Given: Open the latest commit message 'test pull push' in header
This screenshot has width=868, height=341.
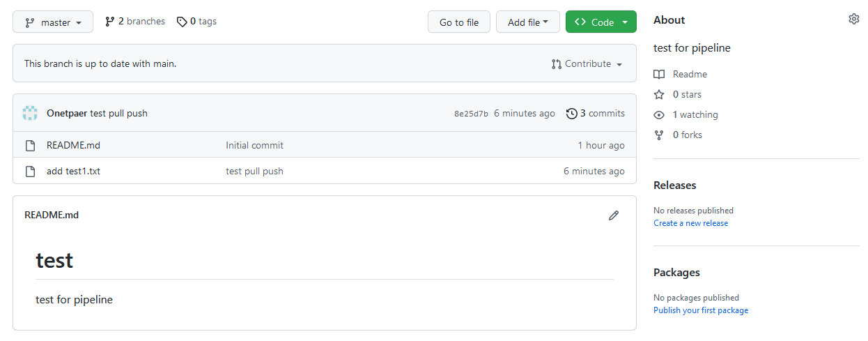Looking at the screenshot, I should click(119, 113).
